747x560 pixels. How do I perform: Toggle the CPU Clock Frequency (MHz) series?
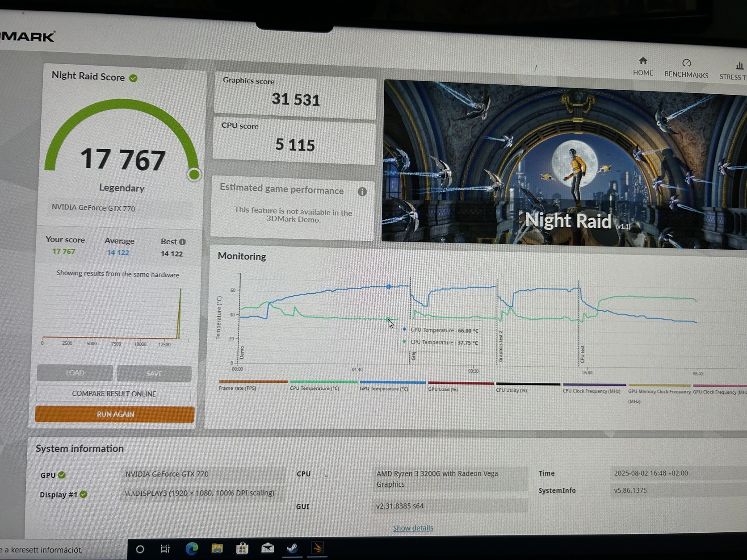point(594,388)
